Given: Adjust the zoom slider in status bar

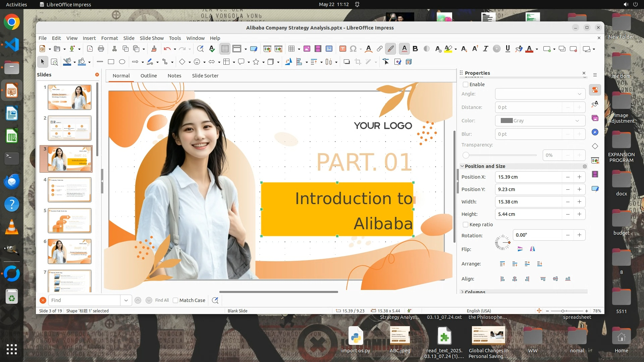Looking at the screenshot, I should pyautogui.click(x=563, y=311).
